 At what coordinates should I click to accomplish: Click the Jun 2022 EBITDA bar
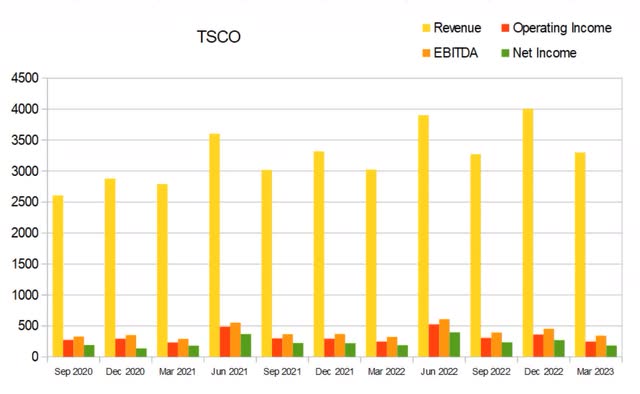tap(444, 338)
